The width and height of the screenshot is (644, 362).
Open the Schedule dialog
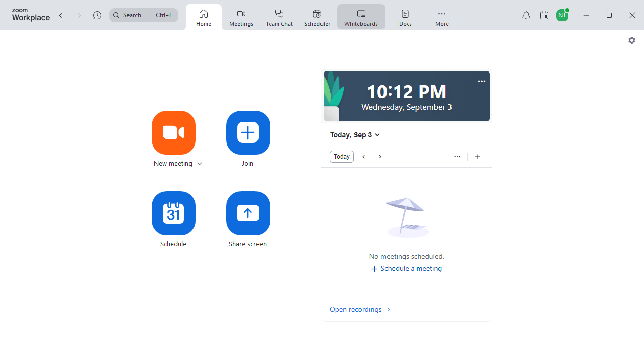tap(173, 213)
